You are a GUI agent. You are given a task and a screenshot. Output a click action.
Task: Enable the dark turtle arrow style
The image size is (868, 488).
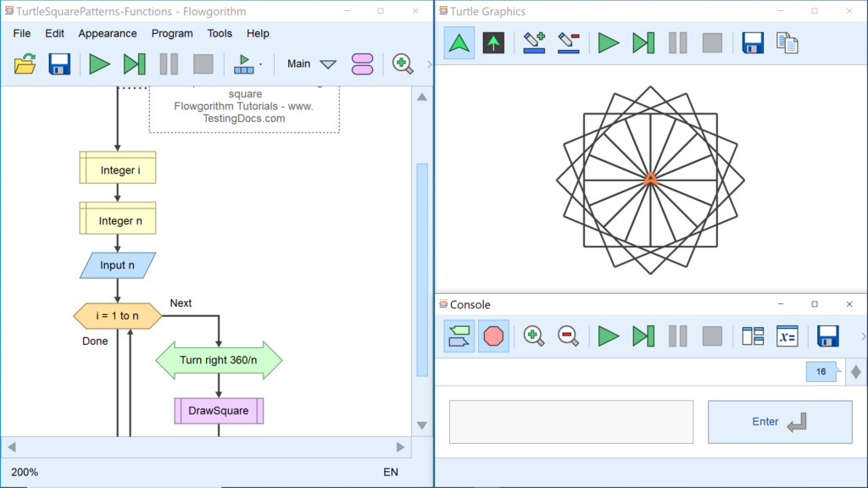[492, 42]
